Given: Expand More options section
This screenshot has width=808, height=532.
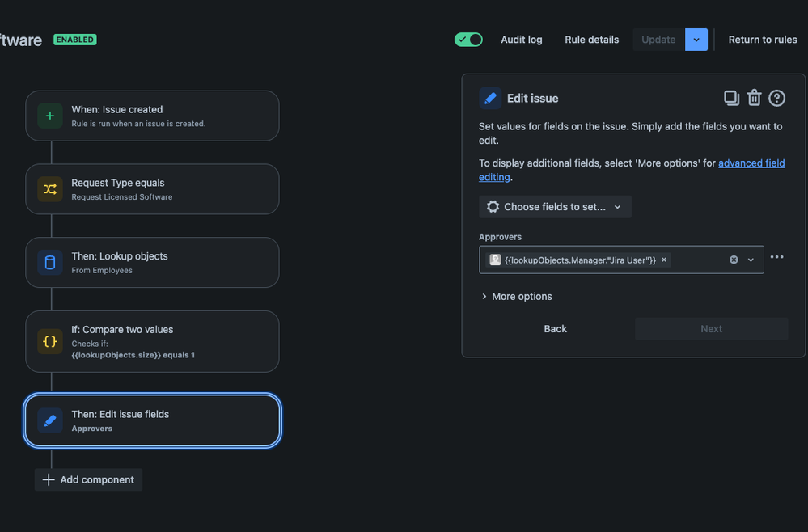Looking at the screenshot, I should pos(516,296).
